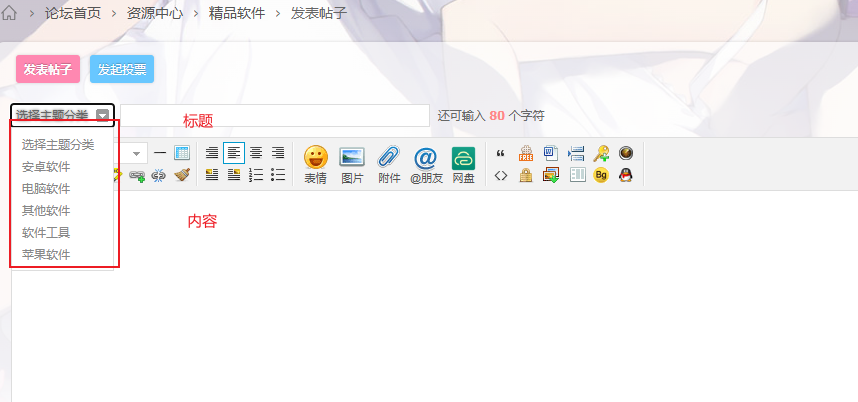The image size is (858, 402).
Task: Click the @朋友 mention icon
Action: pyautogui.click(x=426, y=164)
